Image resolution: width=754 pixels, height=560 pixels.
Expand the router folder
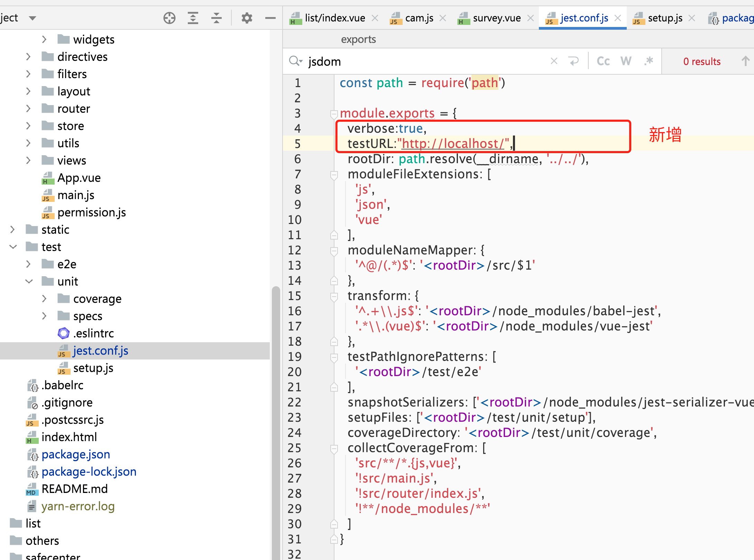point(28,109)
